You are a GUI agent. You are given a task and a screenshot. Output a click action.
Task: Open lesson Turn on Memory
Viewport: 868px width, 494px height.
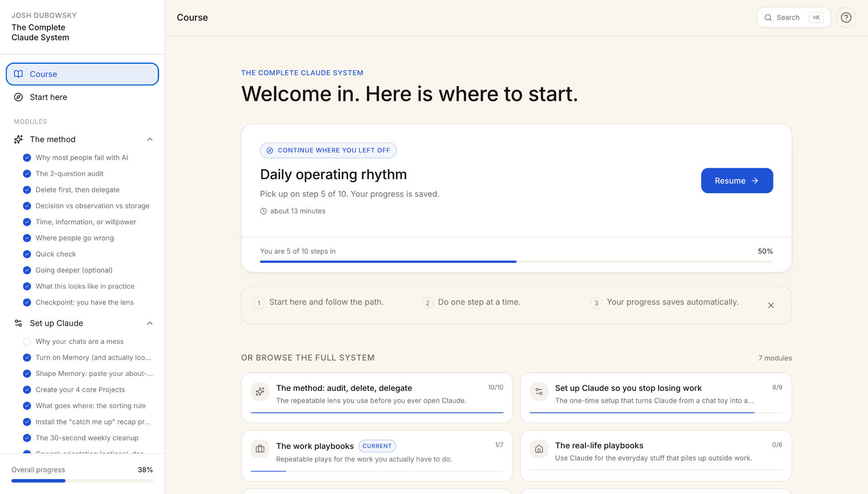(93, 357)
